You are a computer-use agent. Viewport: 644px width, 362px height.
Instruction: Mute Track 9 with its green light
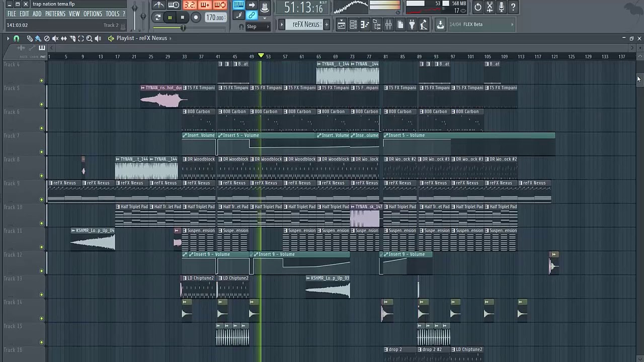[x=42, y=200]
